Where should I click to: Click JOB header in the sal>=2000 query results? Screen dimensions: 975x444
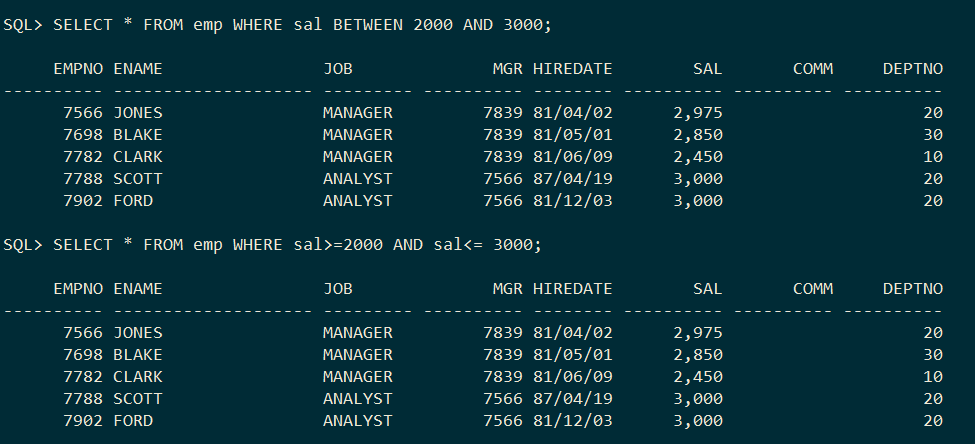pos(338,289)
